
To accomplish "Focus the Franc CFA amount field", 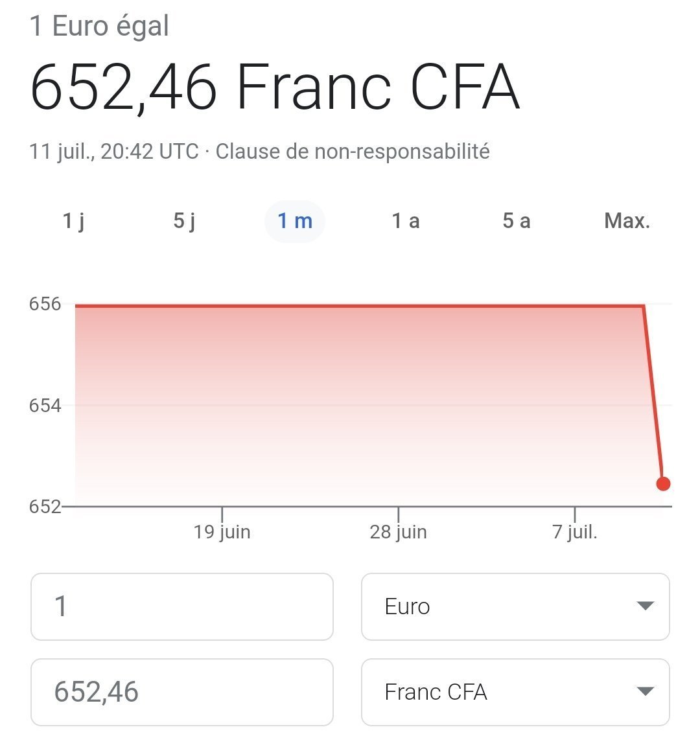I will click(181, 692).
